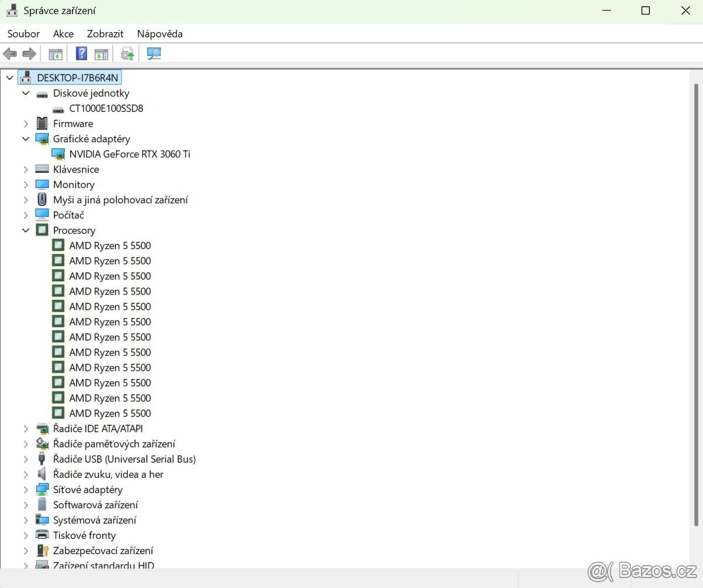Expand the Klávesnice category
The width and height of the screenshot is (703, 588).
(x=26, y=169)
